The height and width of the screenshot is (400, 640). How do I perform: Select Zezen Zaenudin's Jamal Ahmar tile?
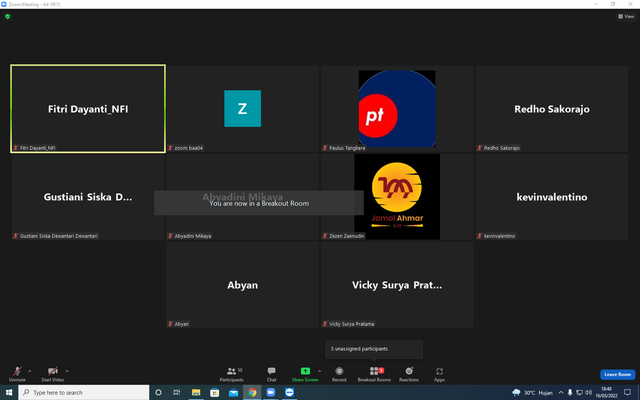pos(397,197)
